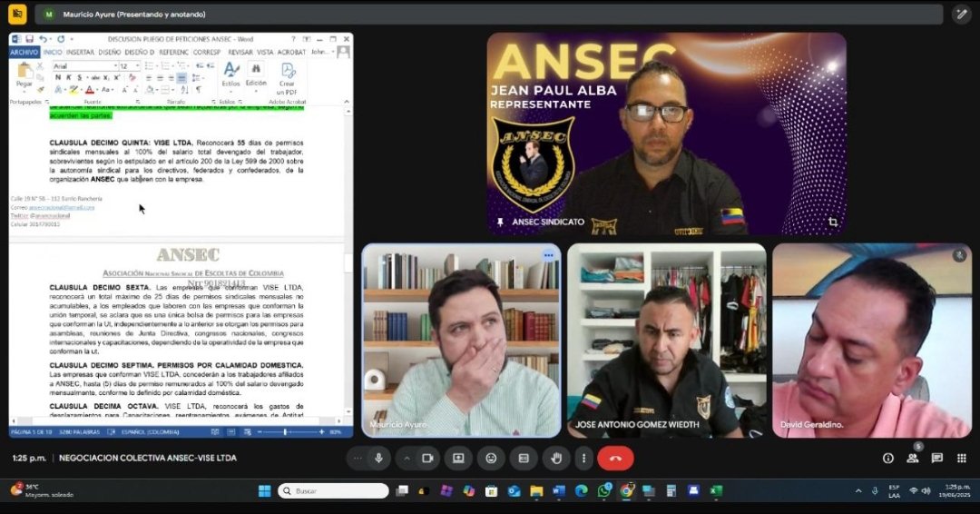Viewport: 980px width, 514px height.
Task: Open the Edición editing menu
Action: pyautogui.click(x=256, y=74)
